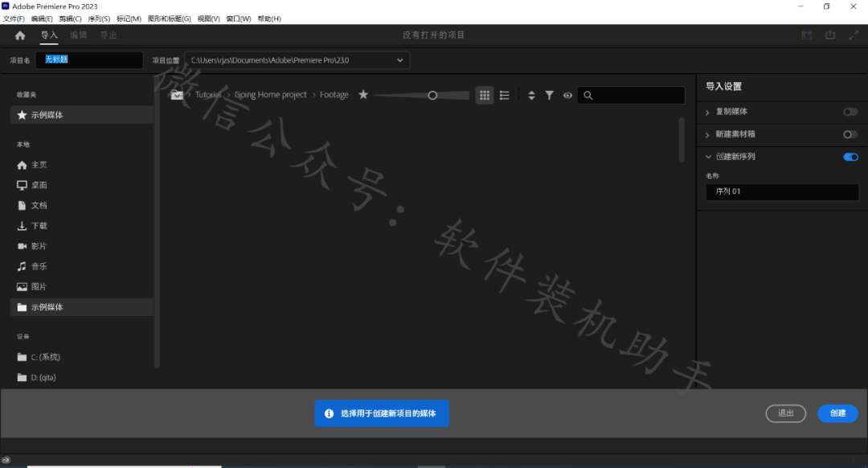This screenshot has height=468, width=868.
Task: Click the project name field 无标题
Action: (x=90, y=60)
